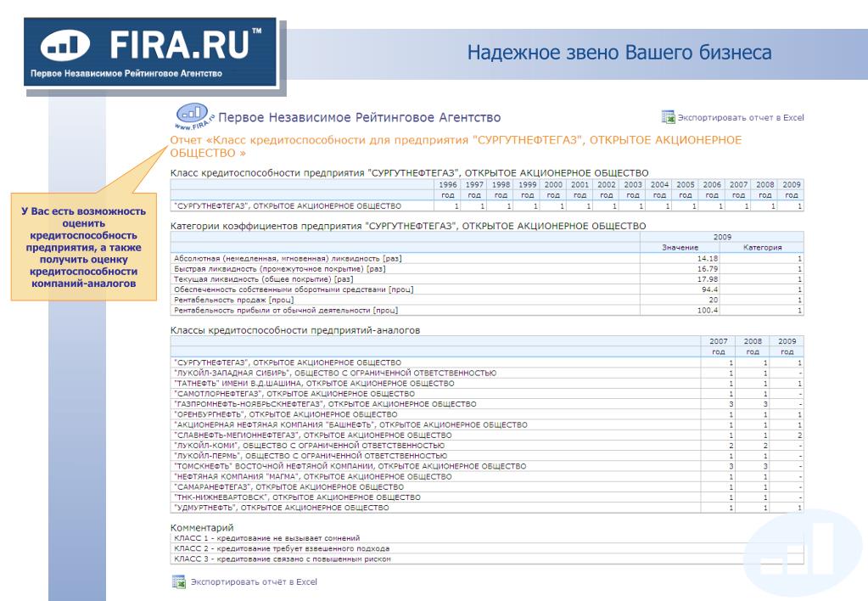Click the row "Рентабельность прибыли от обычной деятельности"
This screenshot has height=601, width=868.
(x=487, y=310)
